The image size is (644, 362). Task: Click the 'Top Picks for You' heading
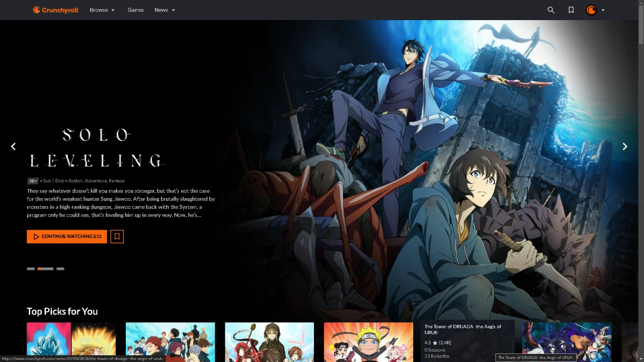pos(62,311)
